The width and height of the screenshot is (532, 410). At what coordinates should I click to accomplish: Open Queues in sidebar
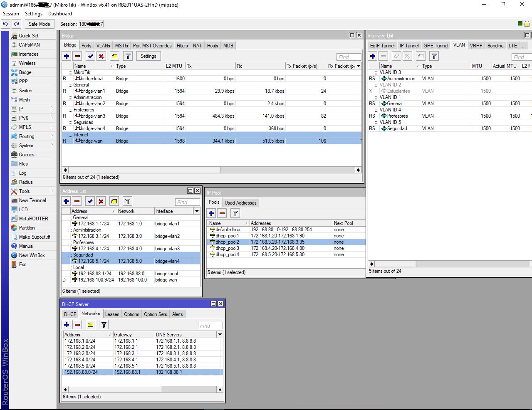pyautogui.click(x=33, y=155)
